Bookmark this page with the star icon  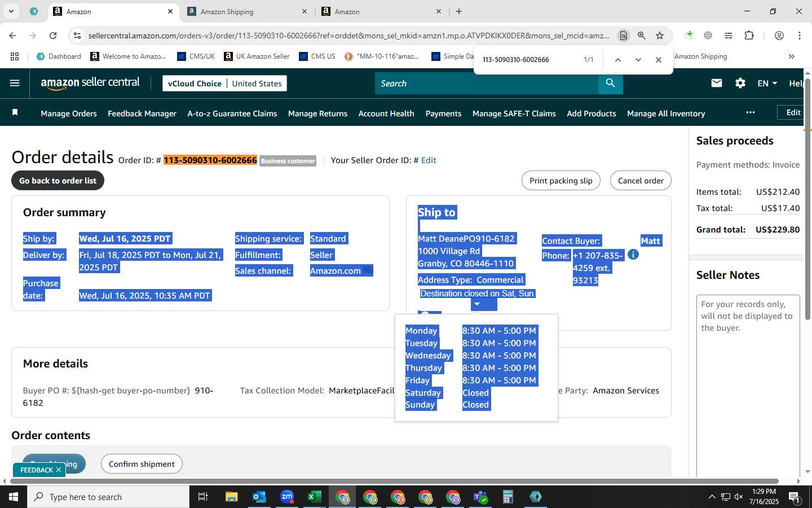(660, 36)
